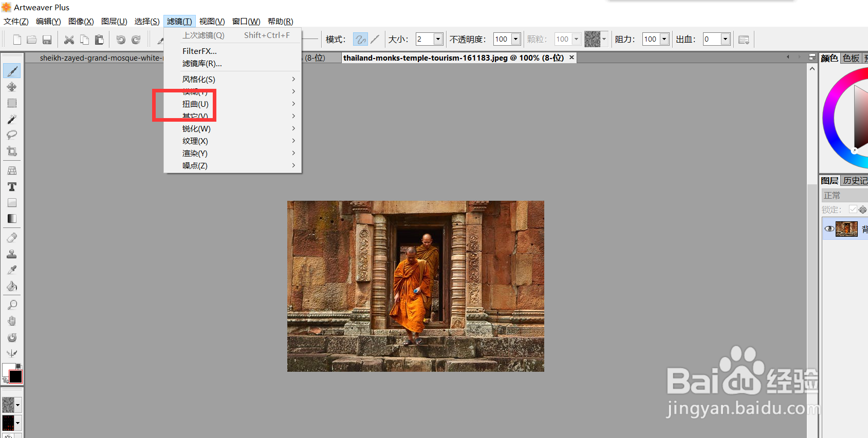Image resolution: width=868 pixels, height=438 pixels.
Task: Activate the Zoom magnifier tool
Action: point(12,305)
